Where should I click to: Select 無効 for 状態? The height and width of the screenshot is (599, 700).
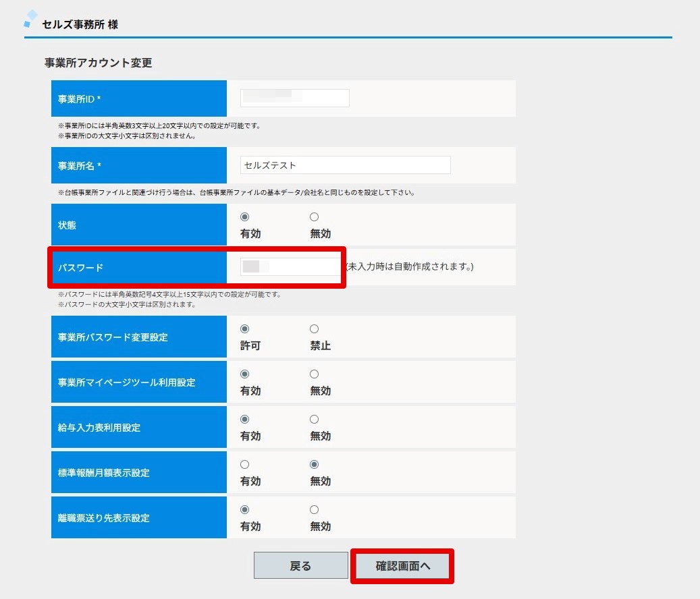tap(315, 217)
